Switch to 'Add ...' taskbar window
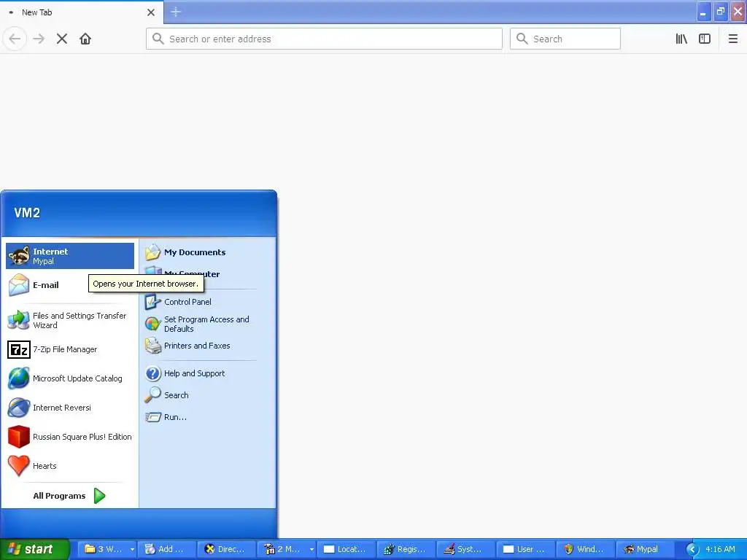 tap(167, 549)
